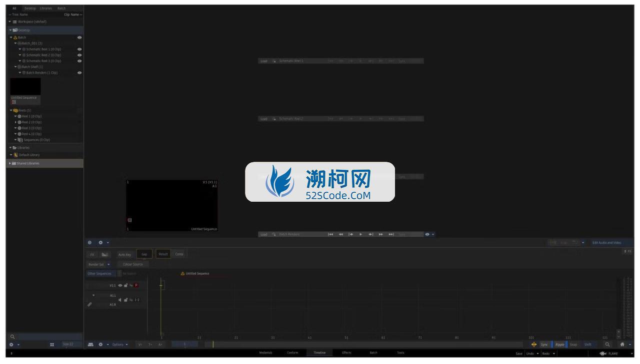The width and height of the screenshot is (640, 364).
Task: Click fast forward in Batch Renders player
Action: point(381,234)
